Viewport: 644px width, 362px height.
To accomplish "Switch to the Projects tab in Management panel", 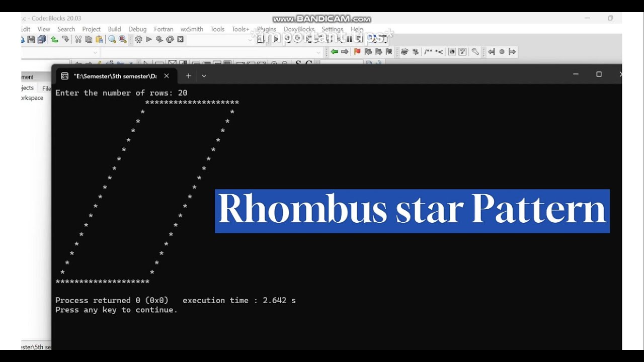I will 28,88.
